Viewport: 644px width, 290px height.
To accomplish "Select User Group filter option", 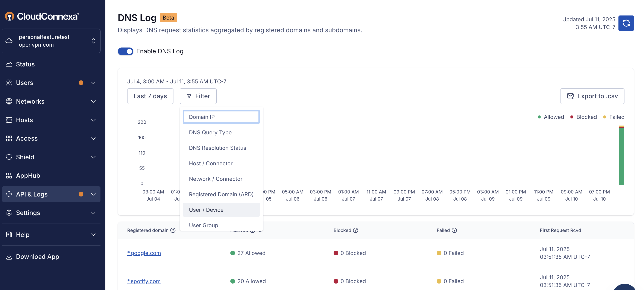I will [221, 225].
